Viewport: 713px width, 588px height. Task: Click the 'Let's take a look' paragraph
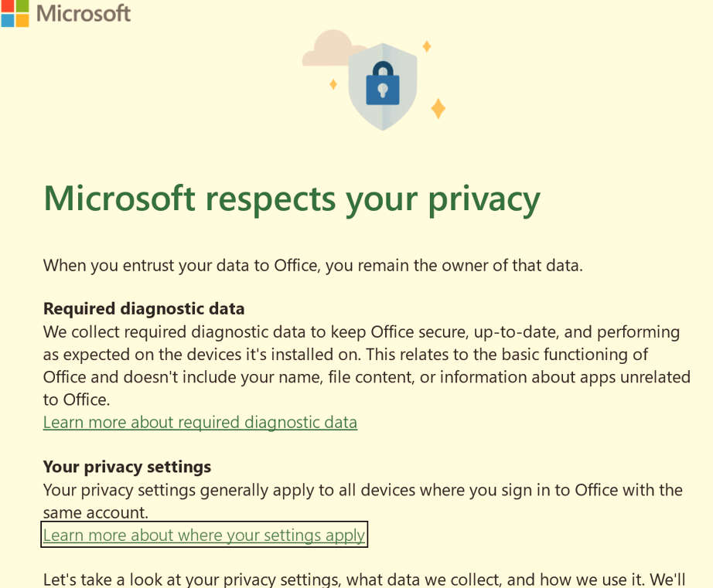point(364,579)
